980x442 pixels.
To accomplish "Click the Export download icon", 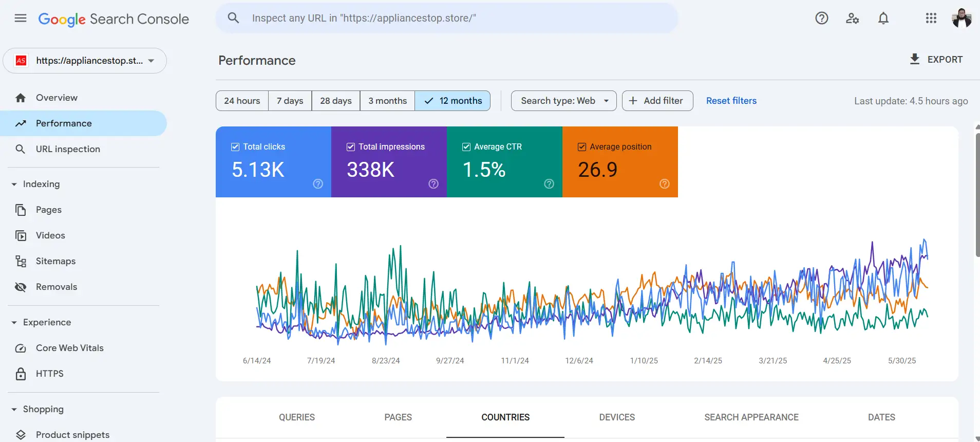I will click(x=914, y=59).
